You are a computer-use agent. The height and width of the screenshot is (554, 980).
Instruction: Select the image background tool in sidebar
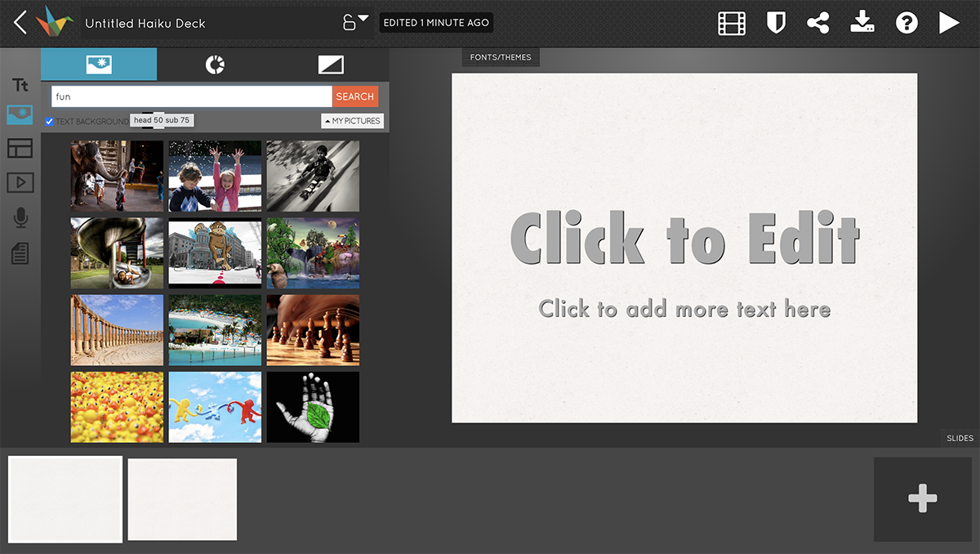click(x=20, y=115)
